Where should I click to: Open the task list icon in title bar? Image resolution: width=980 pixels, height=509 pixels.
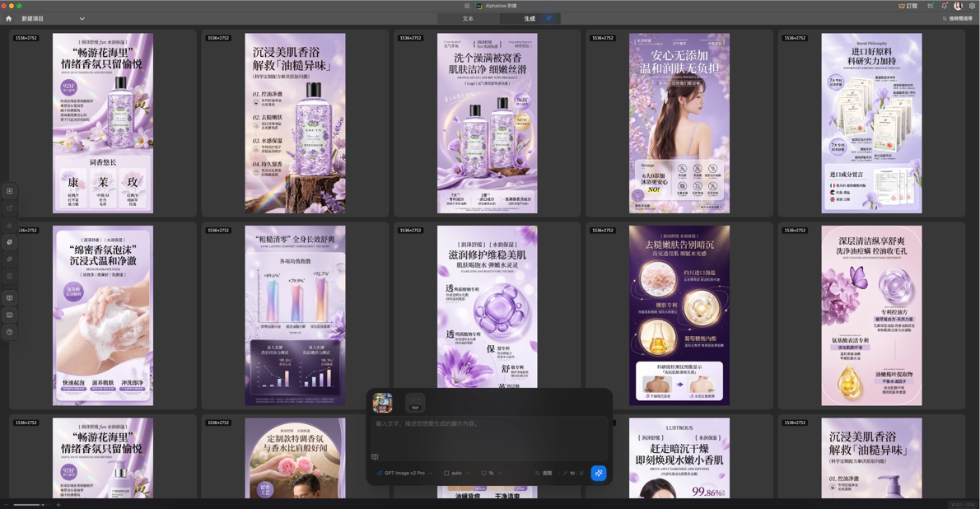click(931, 6)
